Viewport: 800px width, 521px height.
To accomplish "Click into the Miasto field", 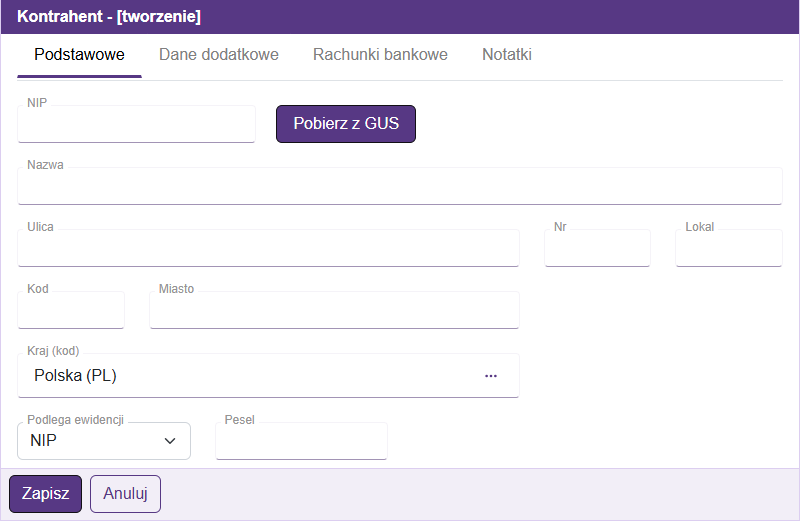I will pyautogui.click(x=334, y=311).
